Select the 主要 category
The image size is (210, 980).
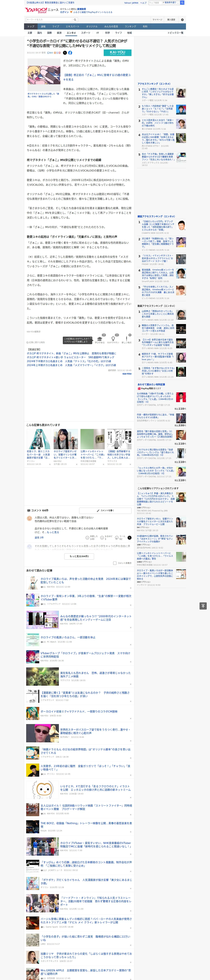pos(30,33)
